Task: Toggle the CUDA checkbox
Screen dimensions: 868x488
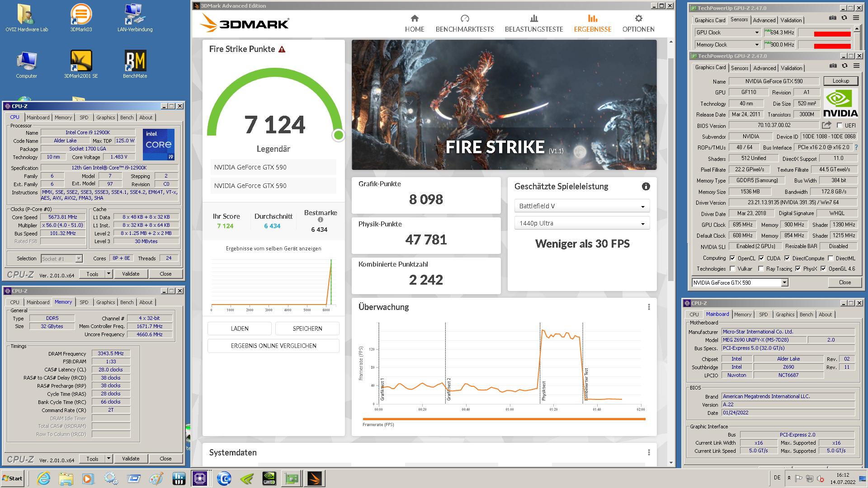Action: tap(761, 258)
